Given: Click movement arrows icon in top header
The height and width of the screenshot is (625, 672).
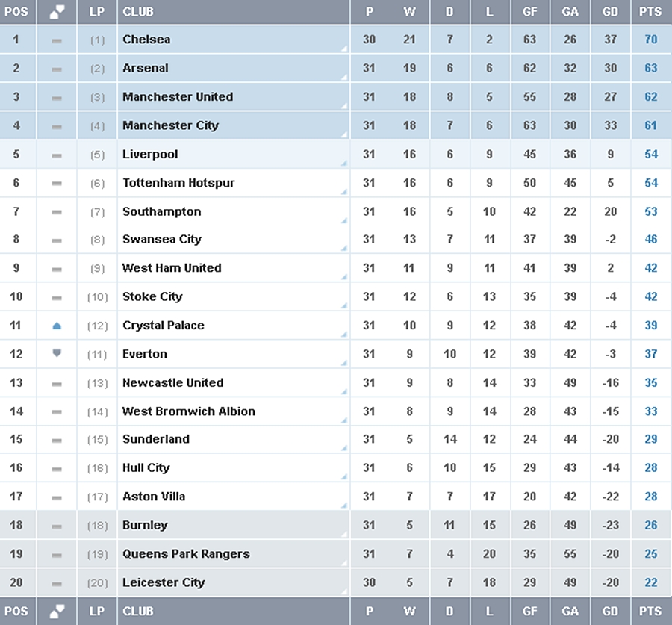Looking at the screenshot, I should click(x=57, y=12).
